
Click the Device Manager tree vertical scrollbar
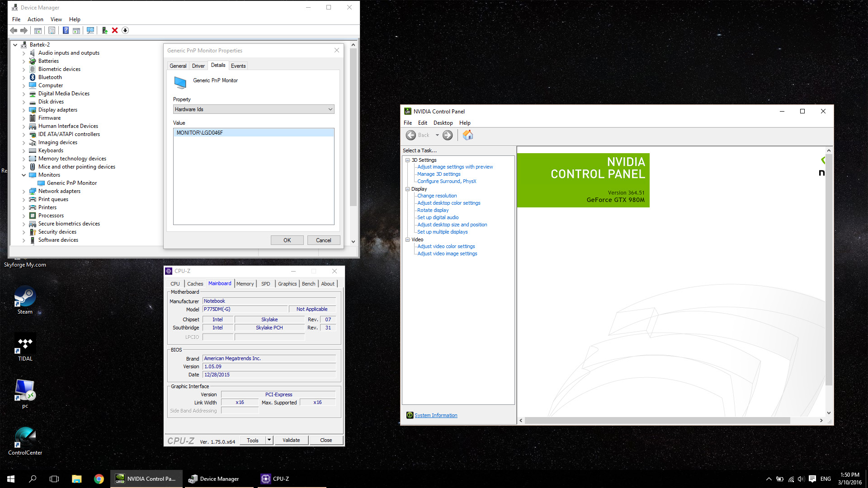353,127
